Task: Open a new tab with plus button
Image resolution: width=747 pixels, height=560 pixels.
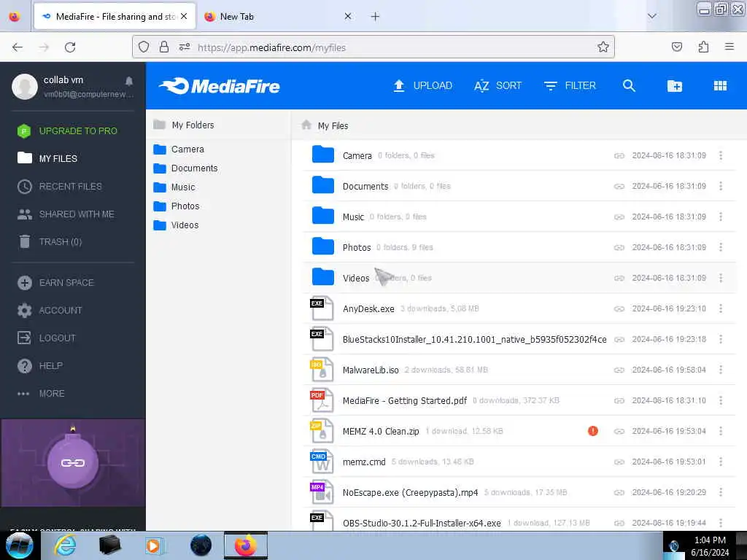Action: click(375, 17)
